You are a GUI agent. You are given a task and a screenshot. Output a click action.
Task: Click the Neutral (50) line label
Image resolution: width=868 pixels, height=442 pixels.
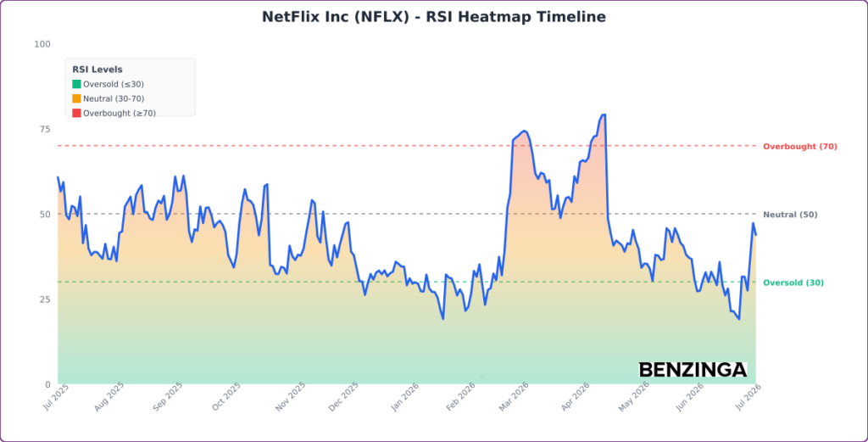[790, 215]
